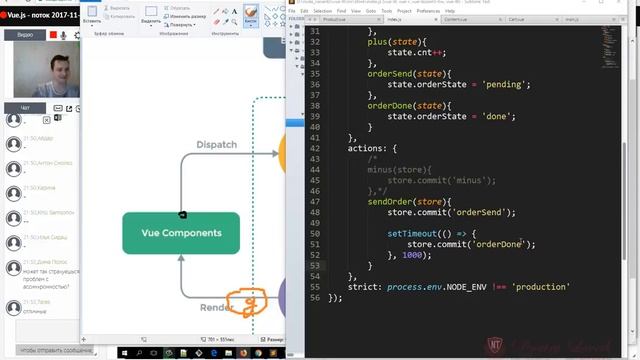
Task: Click line 55 strict: process.env.NODE_ENV
Action: pyautogui.click(x=459, y=287)
